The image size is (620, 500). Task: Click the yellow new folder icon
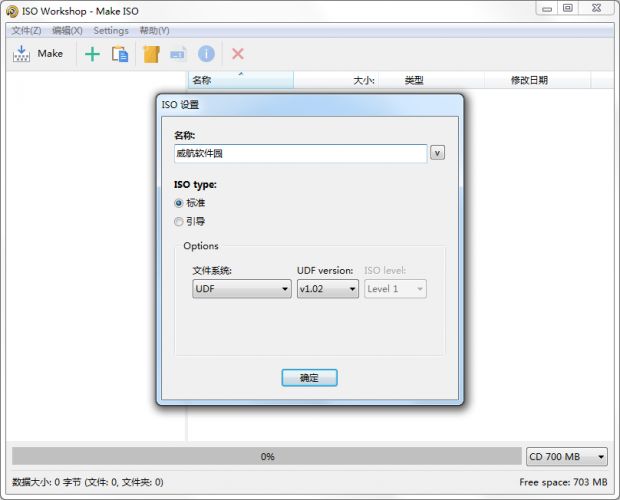[151, 54]
